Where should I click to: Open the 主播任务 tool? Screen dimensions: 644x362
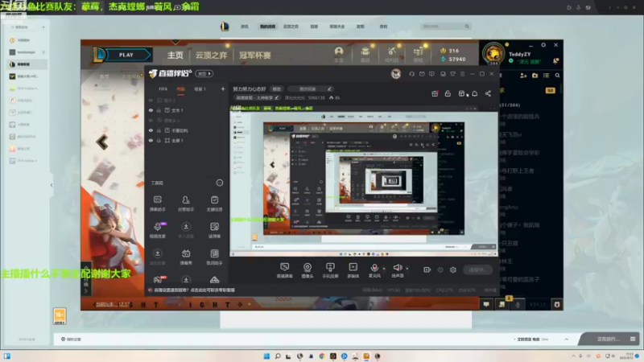pos(214,204)
